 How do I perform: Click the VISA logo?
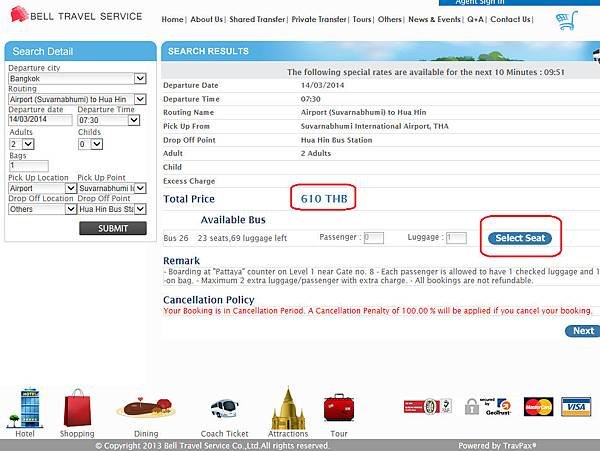click(x=576, y=407)
